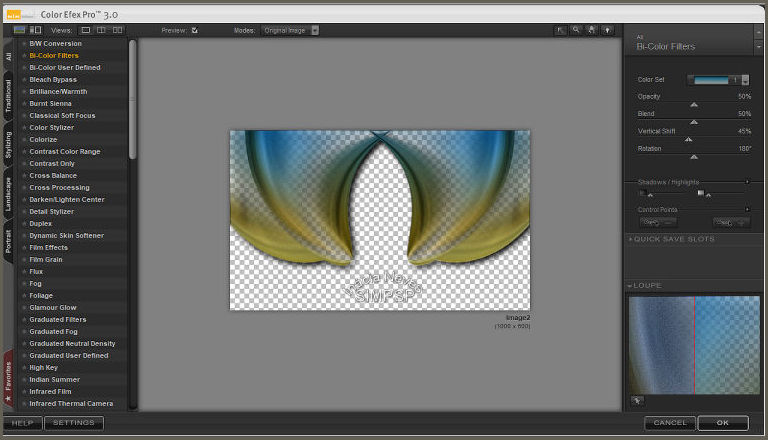Click the pin icon below loupe
This screenshot has width=768, height=440.
coord(637,400)
